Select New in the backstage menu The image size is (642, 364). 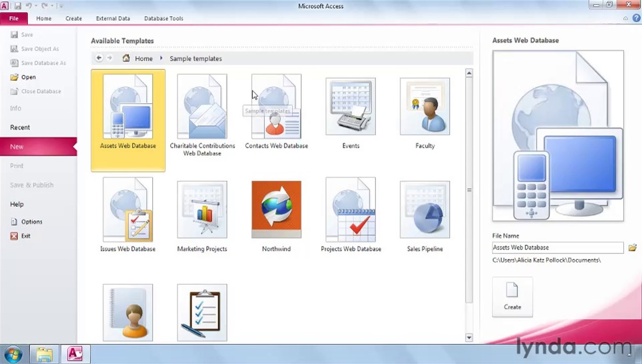(x=38, y=147)
